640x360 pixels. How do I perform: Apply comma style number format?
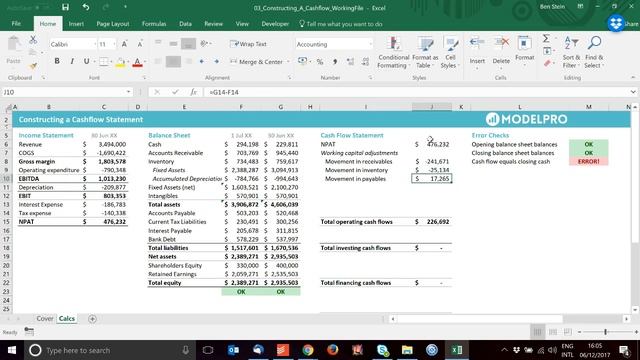click(335, 62)
